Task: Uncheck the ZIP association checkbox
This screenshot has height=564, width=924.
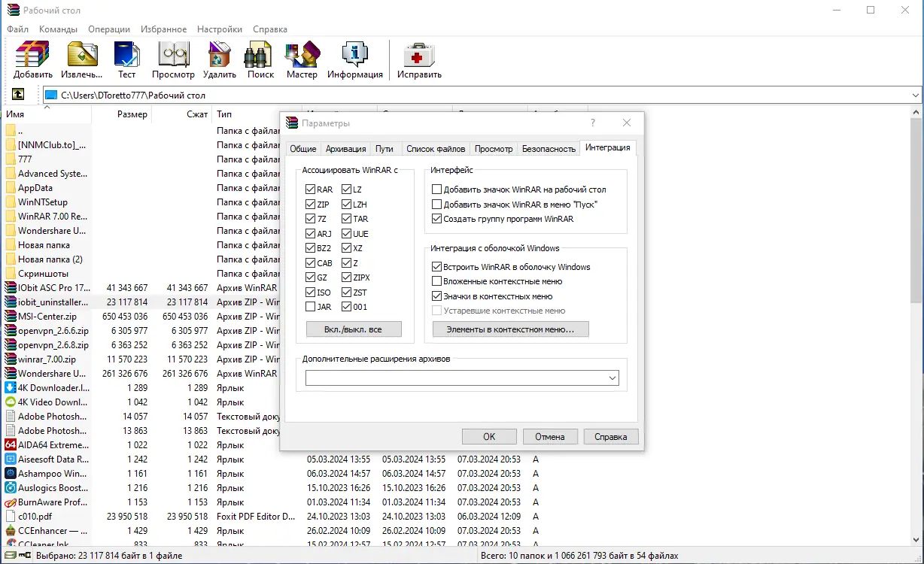Action: [x=311, y=205]
